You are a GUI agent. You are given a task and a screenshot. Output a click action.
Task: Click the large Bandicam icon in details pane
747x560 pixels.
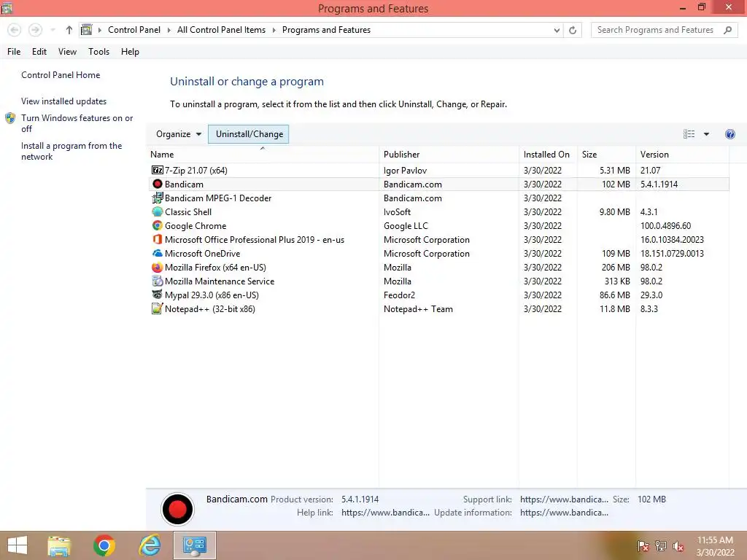click(x=177, y=508)
